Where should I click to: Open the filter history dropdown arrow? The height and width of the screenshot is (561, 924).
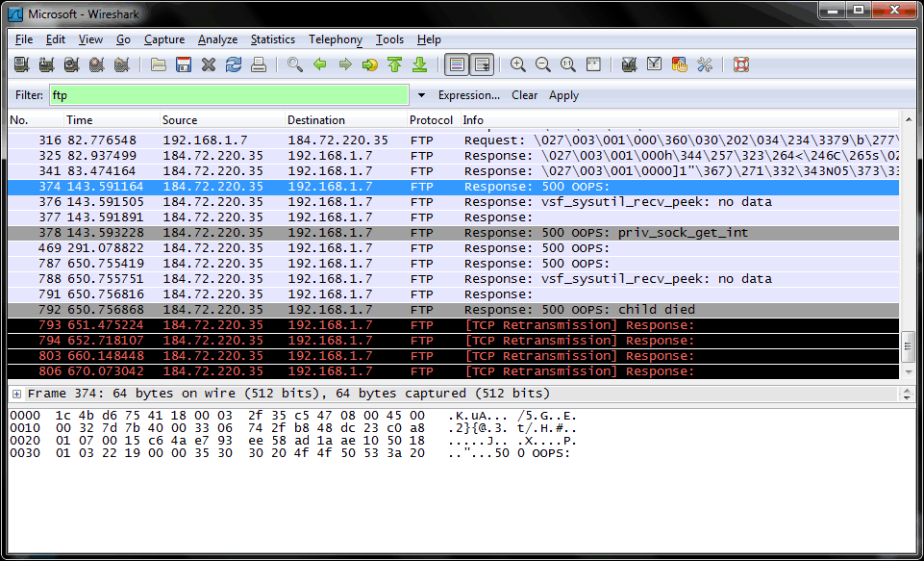point(421,95)
